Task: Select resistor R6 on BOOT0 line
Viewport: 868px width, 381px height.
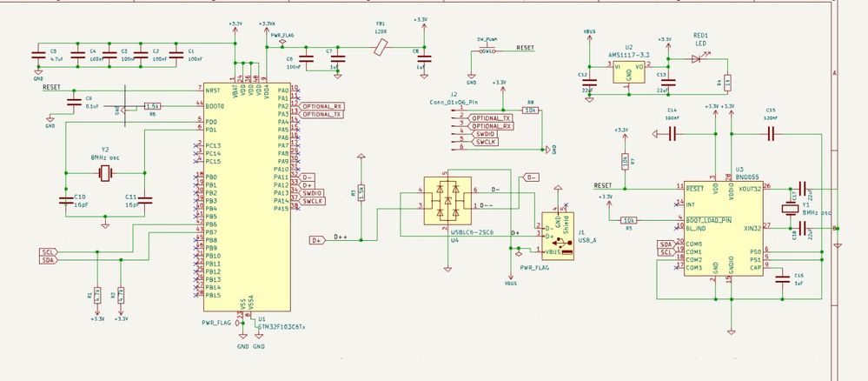Action: click(153, 105)
